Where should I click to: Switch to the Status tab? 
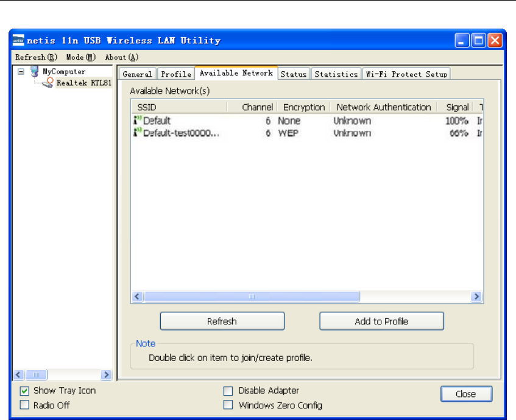click(294, 74)
